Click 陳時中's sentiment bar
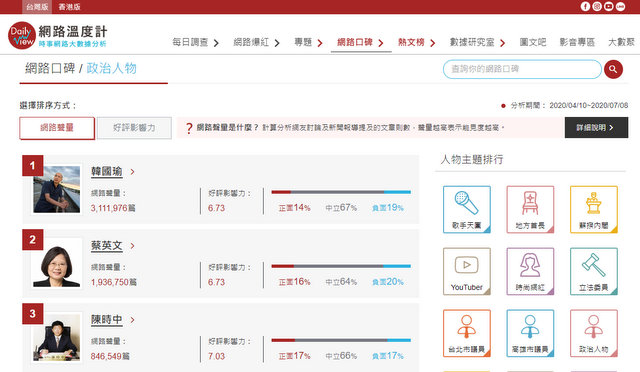Screen dimensions: 640x372 coord(341,340)
